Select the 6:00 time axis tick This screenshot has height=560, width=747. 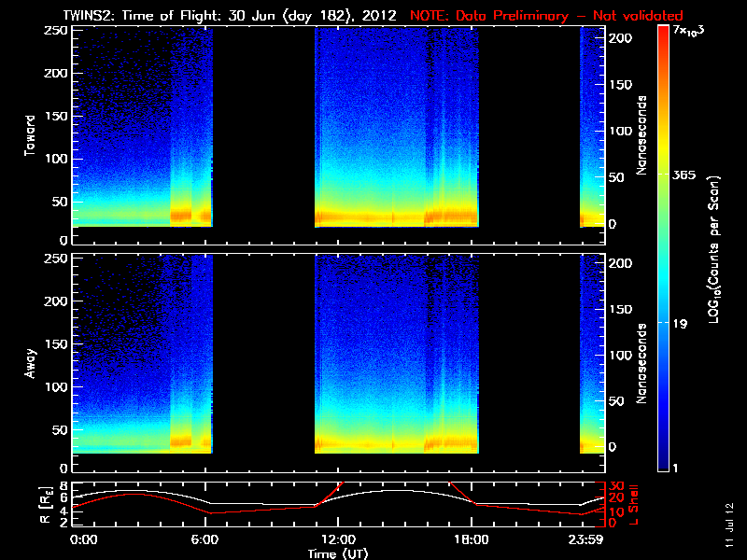(x=211, y=540)
